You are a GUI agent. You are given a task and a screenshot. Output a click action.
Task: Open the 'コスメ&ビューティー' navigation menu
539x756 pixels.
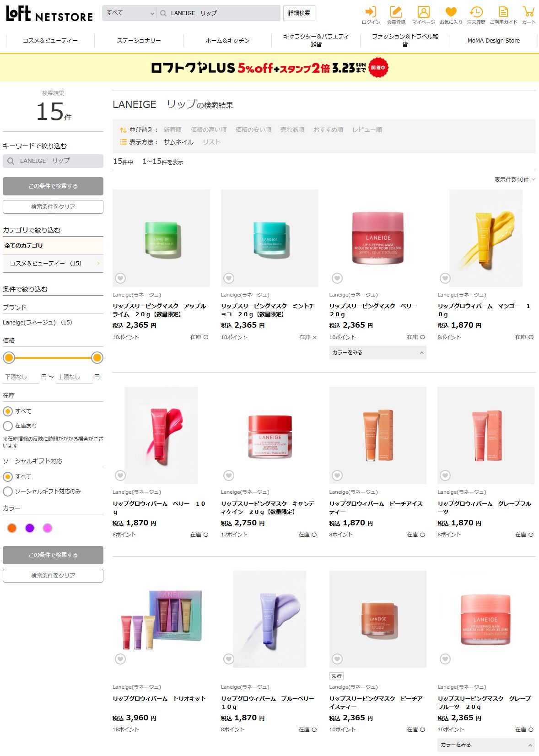point(50,41)
